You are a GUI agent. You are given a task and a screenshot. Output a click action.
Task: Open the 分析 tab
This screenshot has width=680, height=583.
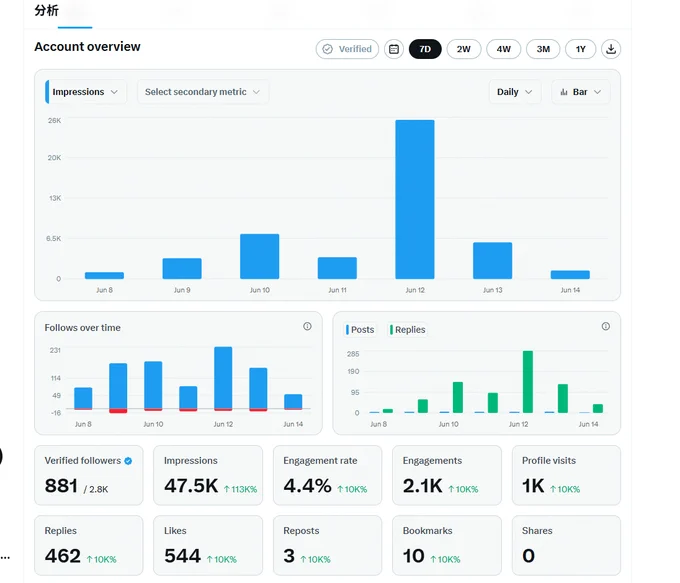coord(46,10)
